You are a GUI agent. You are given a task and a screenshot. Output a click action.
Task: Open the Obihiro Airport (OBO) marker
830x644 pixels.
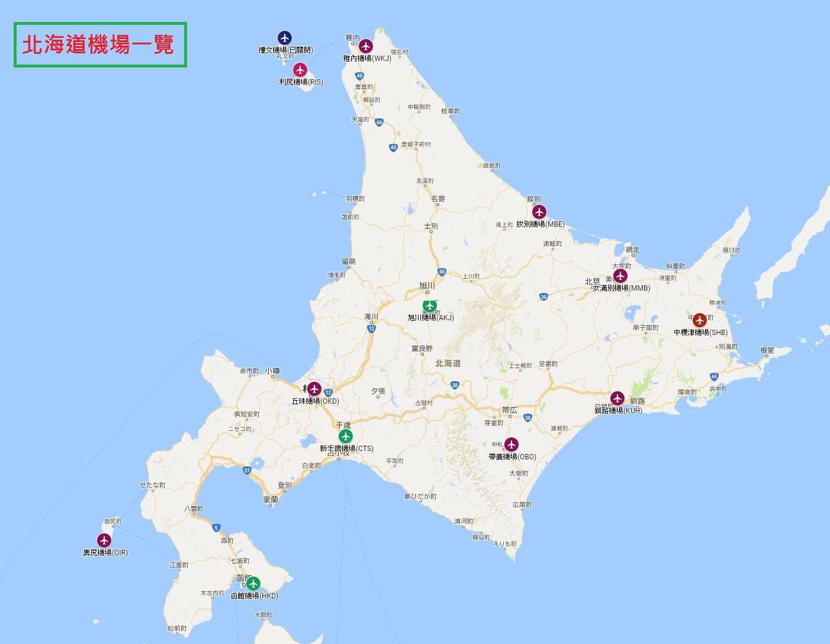point(511,444)
